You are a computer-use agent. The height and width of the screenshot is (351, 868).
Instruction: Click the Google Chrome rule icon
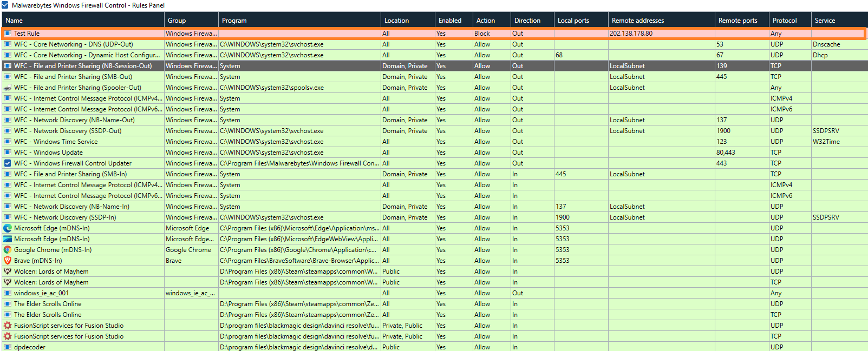point(8,250)
